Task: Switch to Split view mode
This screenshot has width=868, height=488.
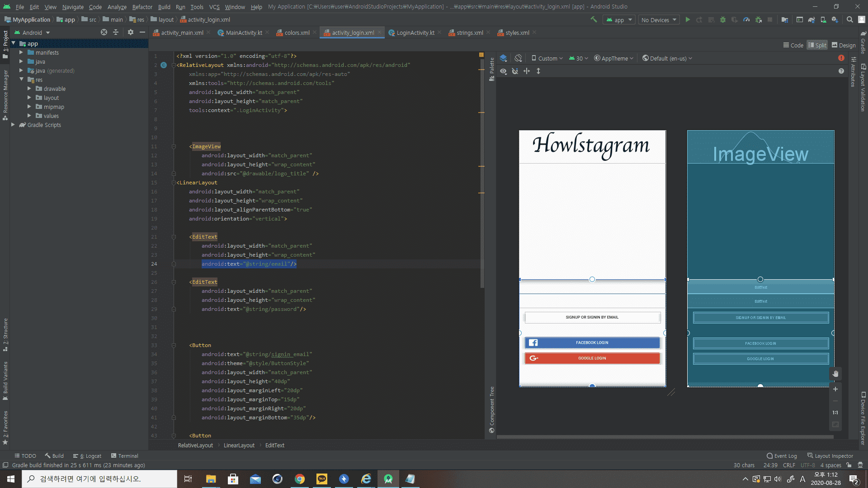Action: coord(817,45)
